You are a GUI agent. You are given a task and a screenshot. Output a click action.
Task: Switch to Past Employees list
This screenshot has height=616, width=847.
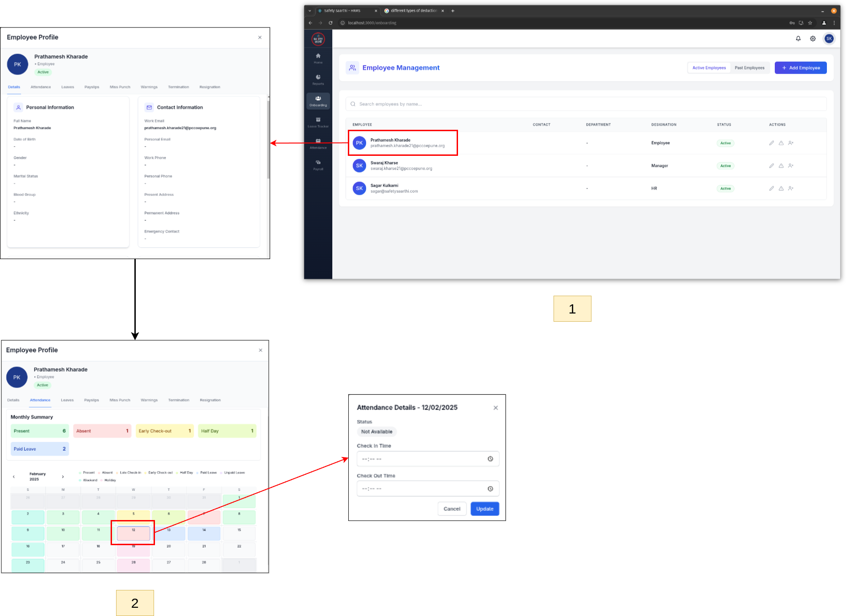pos(749,68)
